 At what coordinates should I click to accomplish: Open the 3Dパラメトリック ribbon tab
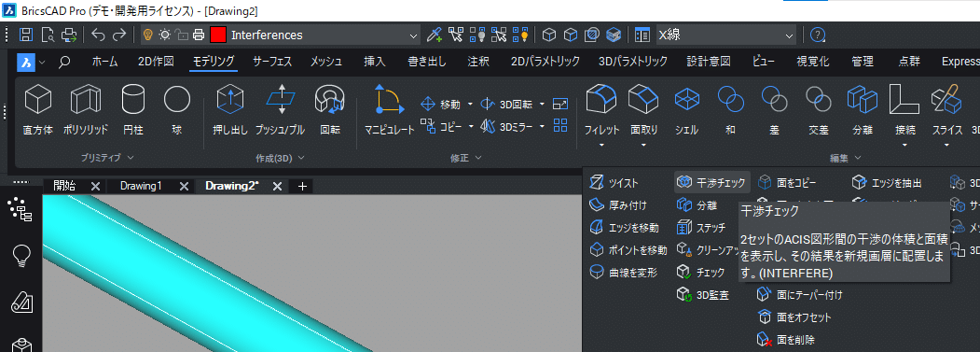click(633, 62)
